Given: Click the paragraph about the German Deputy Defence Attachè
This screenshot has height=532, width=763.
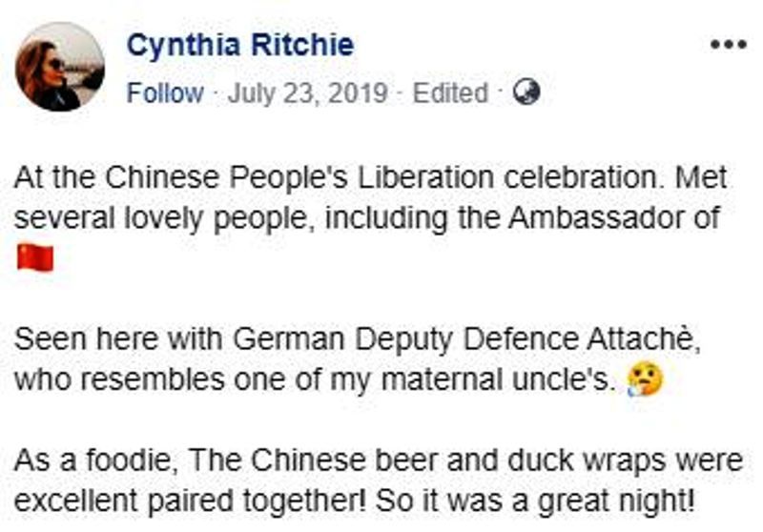Looking at the screenshot, I should pyautogui.click(x=358, y=358).
